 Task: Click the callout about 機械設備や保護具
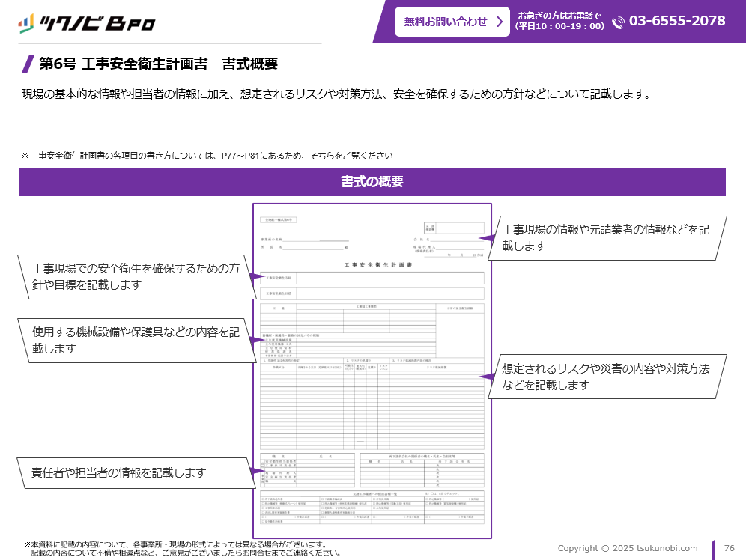[x=137, y=341]
